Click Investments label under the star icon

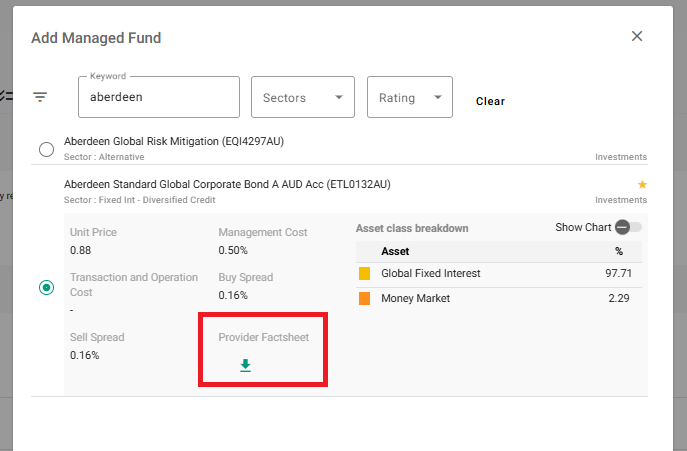point(621,200)
